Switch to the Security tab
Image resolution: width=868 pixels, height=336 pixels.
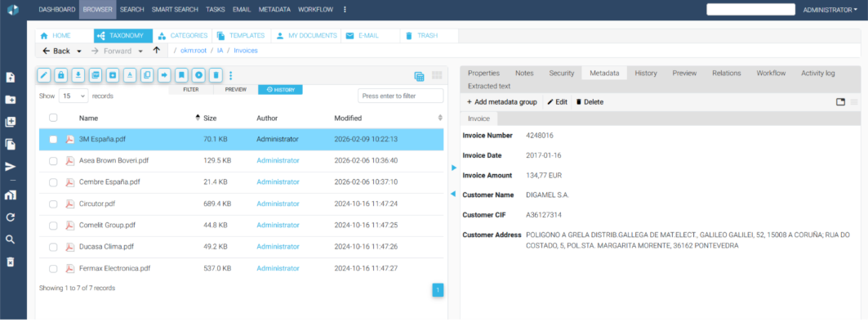coord(561,73)
